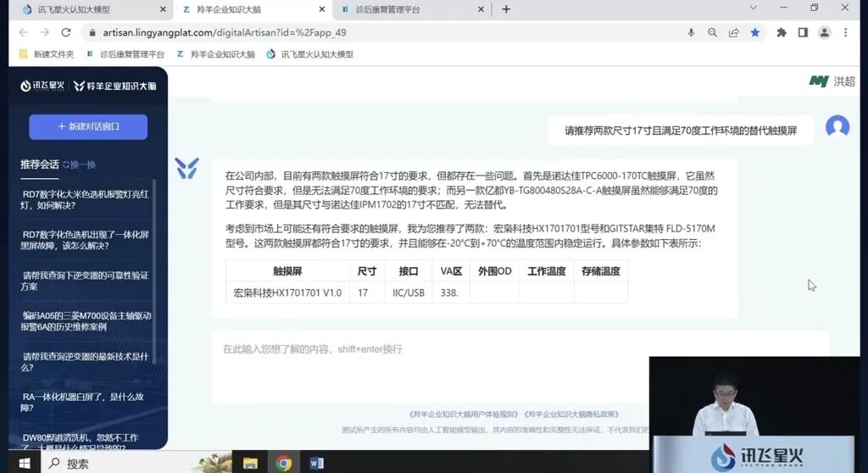Select the RD7数字化大米色选机报警灯亮红灯 suggestion
The height and width of the screenshot is (473, 868).
pyautogui.click(x=85, y=200)
